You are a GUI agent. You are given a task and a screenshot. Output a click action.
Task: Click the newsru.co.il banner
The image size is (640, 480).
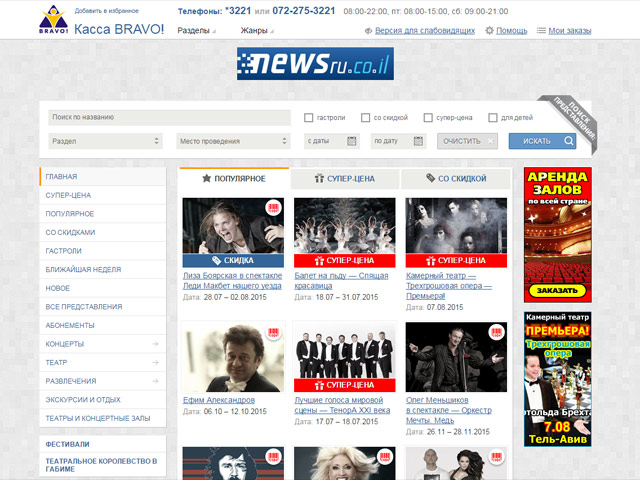click(x=315, y=64)
